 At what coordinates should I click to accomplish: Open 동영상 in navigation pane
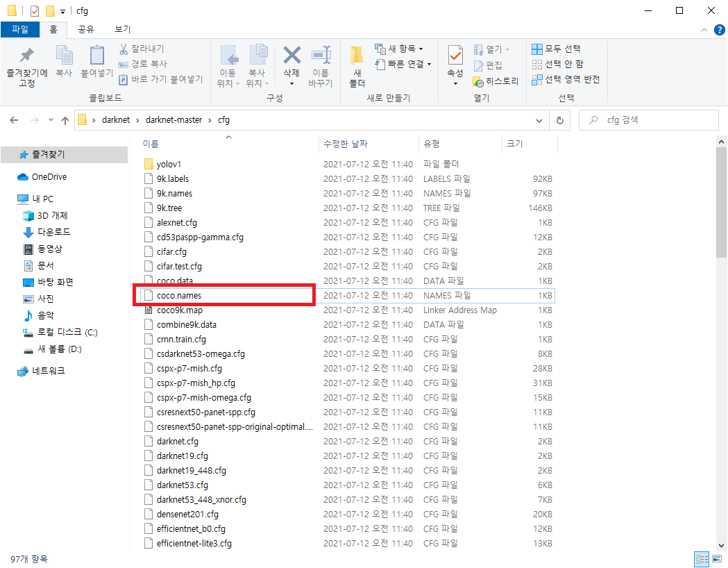(43, 249)
